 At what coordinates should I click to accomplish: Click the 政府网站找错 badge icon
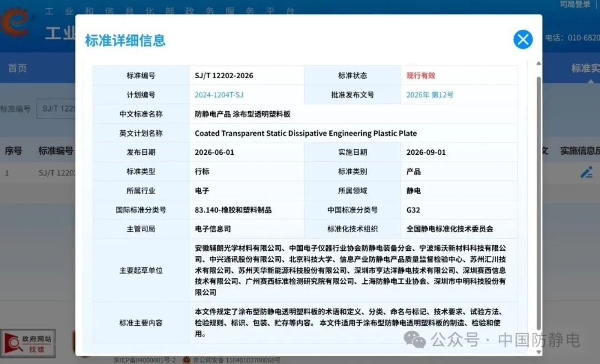[x=28, y=343]
